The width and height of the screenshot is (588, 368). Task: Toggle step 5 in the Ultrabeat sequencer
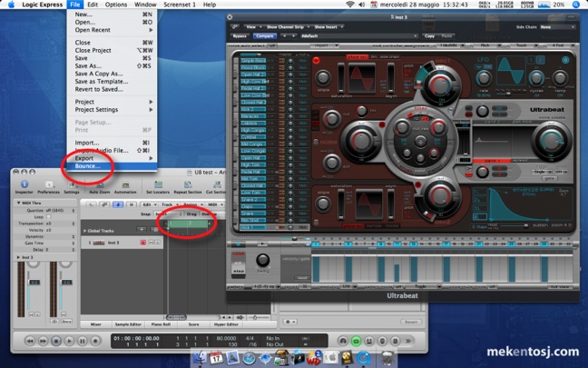[348, 244]
